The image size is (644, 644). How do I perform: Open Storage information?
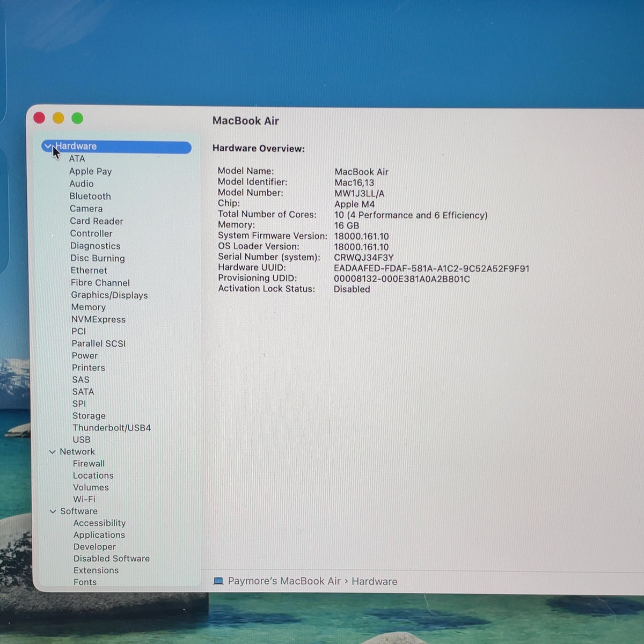[89, 416]
